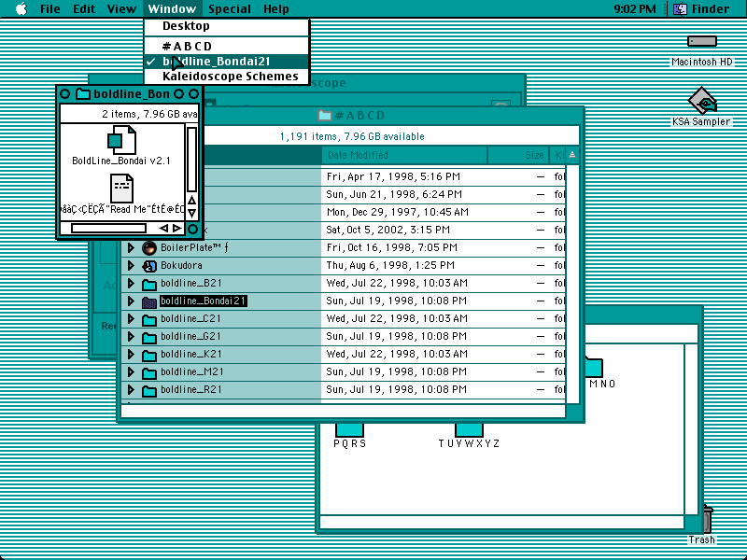Select the KSA Sampler desktop icon

pyautogui.click(x=702, y=101)
